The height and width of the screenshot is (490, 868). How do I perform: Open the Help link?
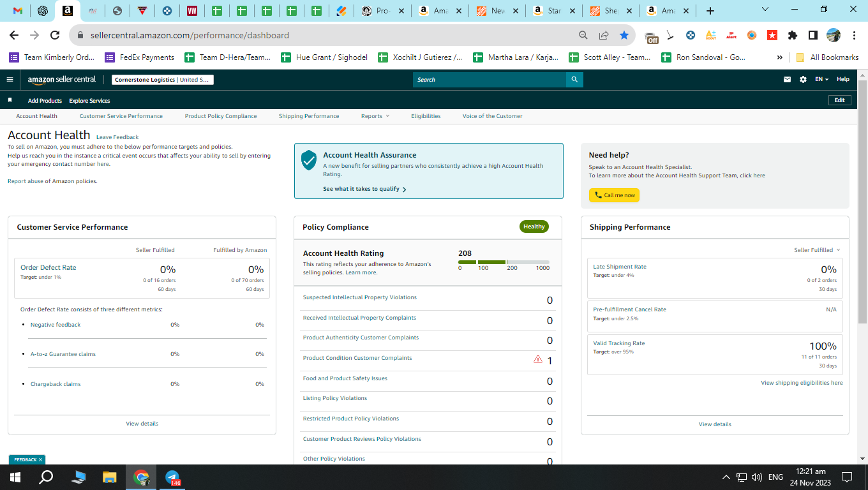[x=843, y=80]
